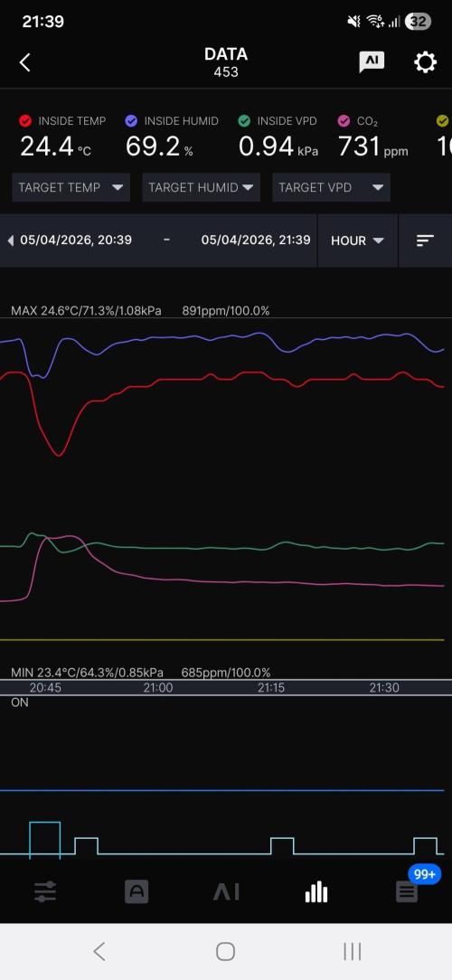Tap the muted sound status icon
Screen dimensions: 452x980
(x=353, y=22)
